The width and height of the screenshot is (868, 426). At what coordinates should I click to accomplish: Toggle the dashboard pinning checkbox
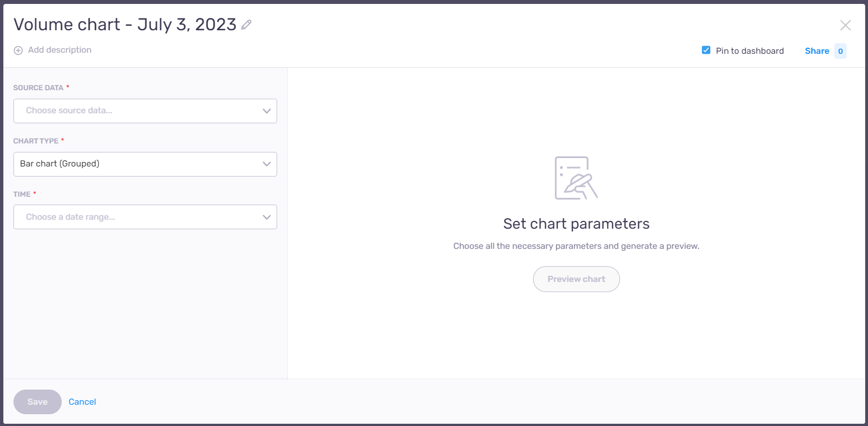coord(705,50)
